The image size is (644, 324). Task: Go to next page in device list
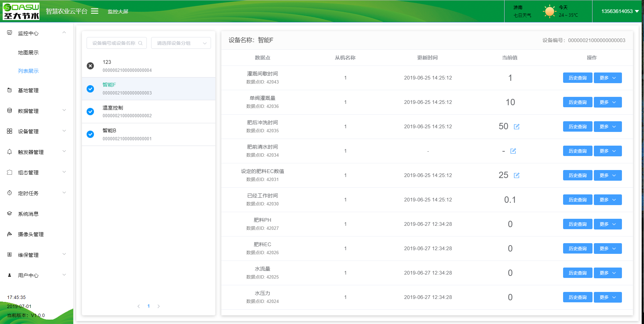click(x=158, y=306)
